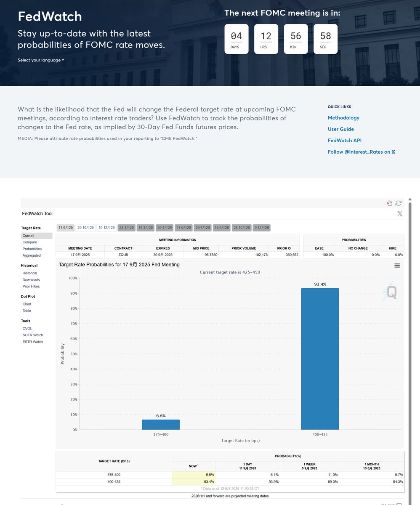Open the ESTR Watch tool
This screenshot has width=420, height=505.
click(x=33, y=342)
